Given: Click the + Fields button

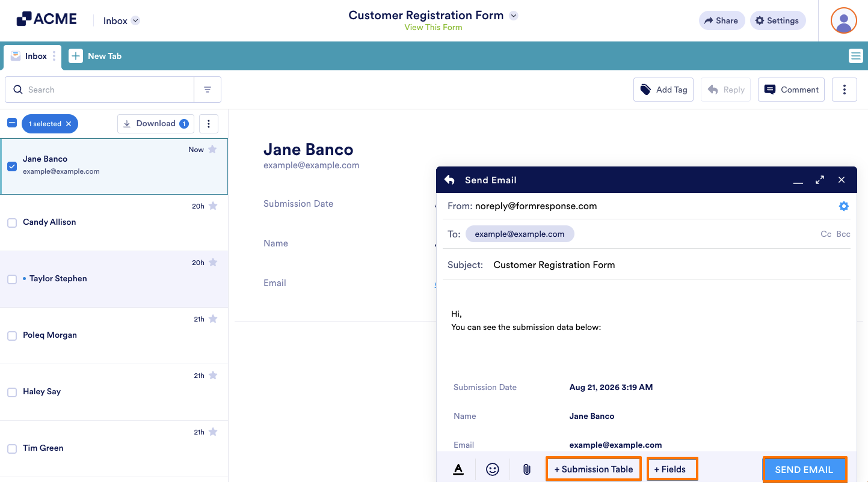Looking at the screenshot, I should tap(673, 469).
